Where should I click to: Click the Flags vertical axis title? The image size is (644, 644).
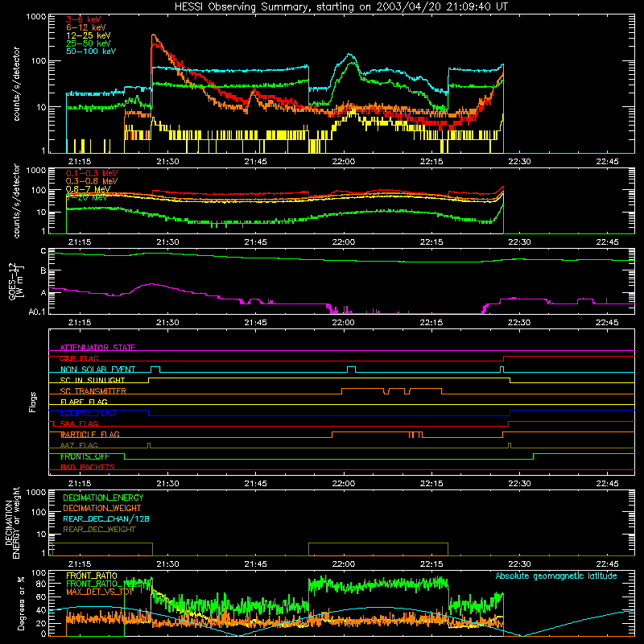[x=32, y=402]
